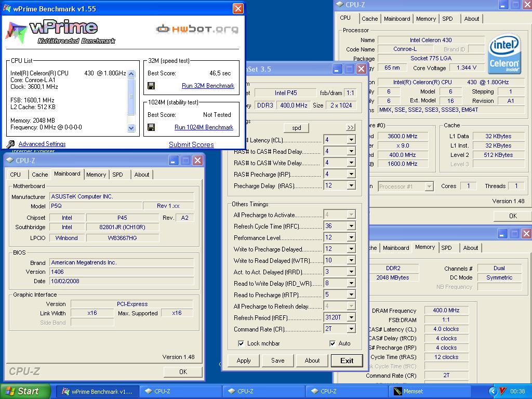This screenshot has height=399, width=532.
Task: Select the About tab in top-right CPU-Z window
Action: click(472, 19)
